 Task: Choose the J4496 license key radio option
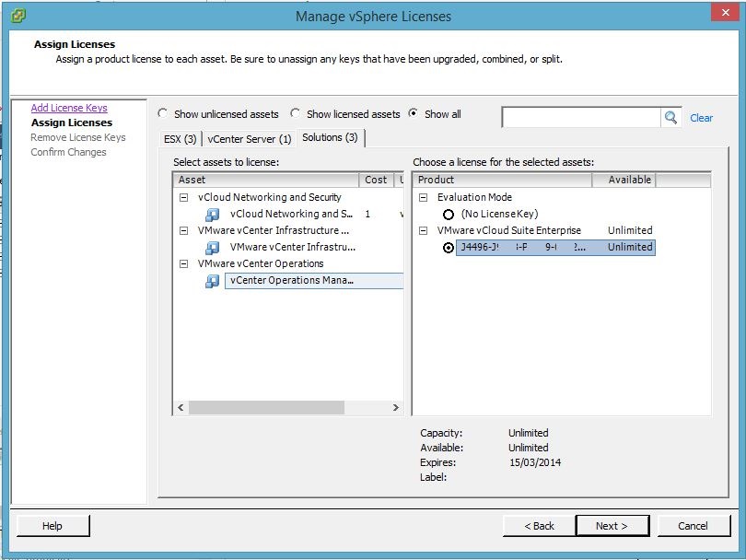[x=449, y=248]
